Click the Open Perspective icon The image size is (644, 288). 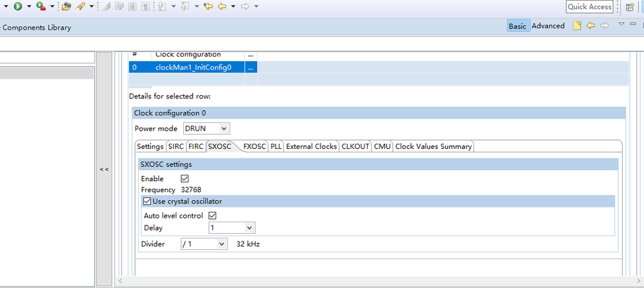(630, 6)
